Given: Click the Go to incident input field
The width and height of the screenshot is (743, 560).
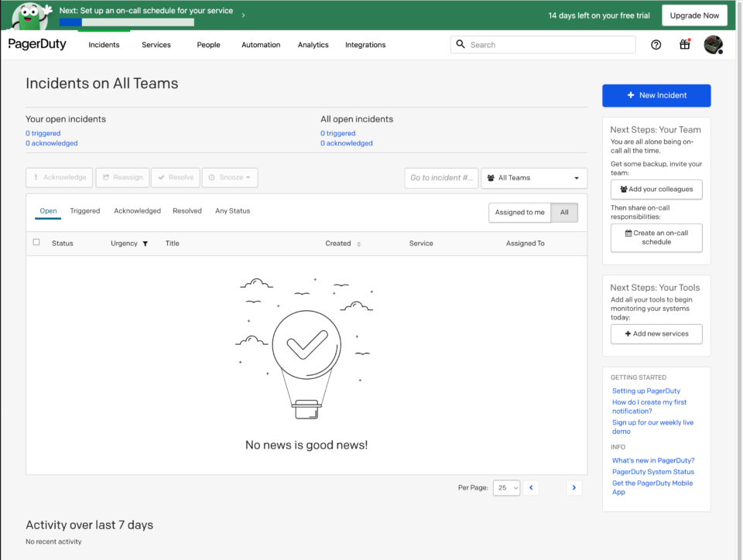Looking at the screenshot, I should coord(441,177).
